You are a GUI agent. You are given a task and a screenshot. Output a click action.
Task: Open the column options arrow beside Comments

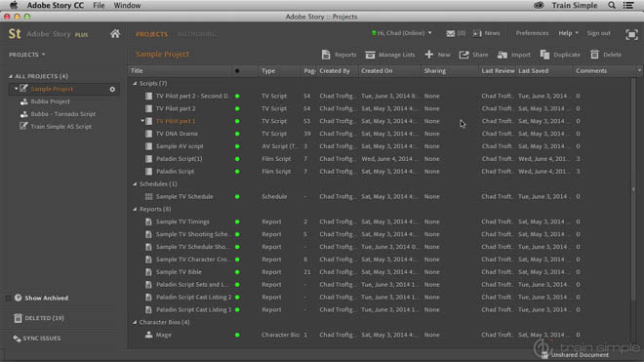coord(639,71)
